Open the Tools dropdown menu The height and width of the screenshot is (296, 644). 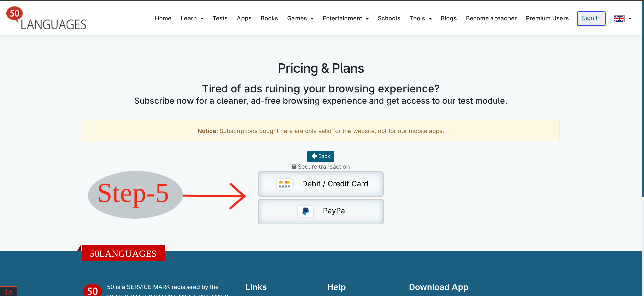(x=421, y=18)
